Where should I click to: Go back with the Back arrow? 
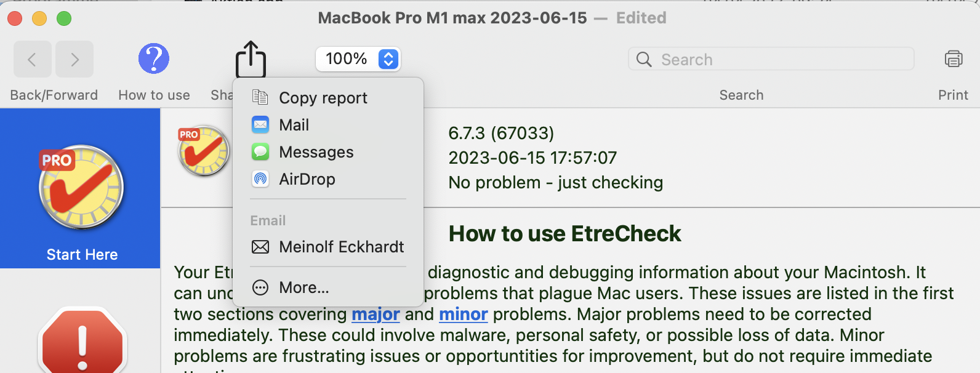[x=32, y=59]
